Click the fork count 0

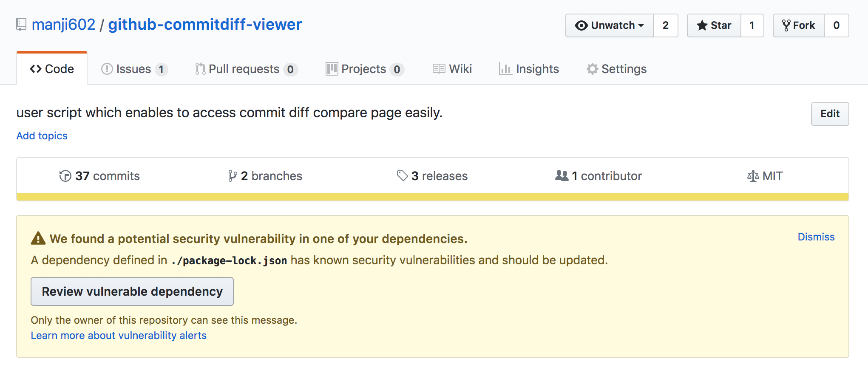click(836, 25)
